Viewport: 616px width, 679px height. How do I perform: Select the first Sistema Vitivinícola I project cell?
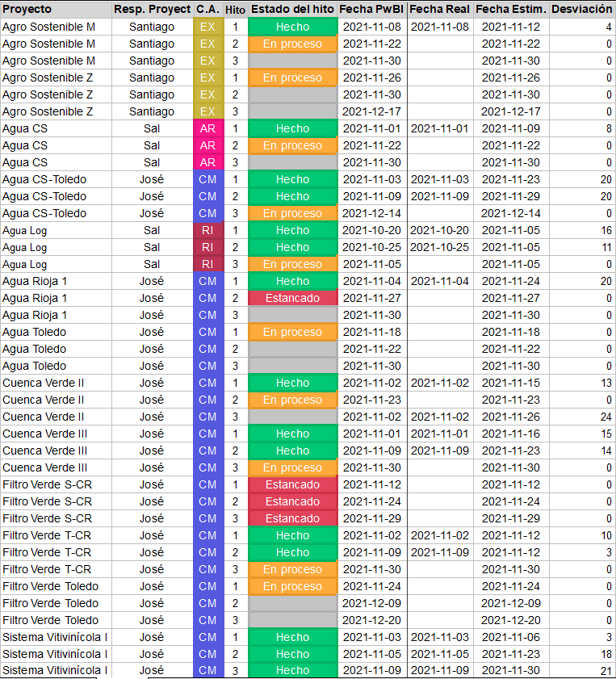pyautogui.click(x=55, y=637)
